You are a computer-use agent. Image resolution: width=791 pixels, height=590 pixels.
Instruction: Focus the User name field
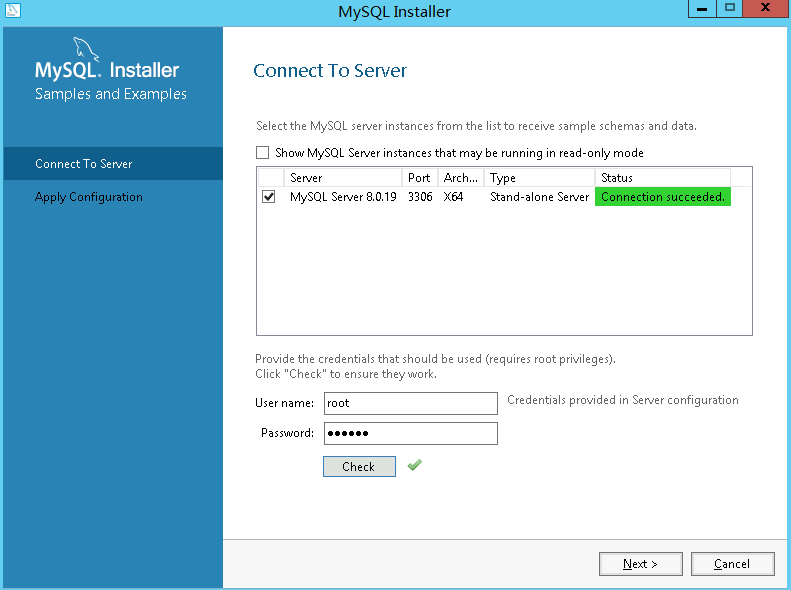click(411, 403)
